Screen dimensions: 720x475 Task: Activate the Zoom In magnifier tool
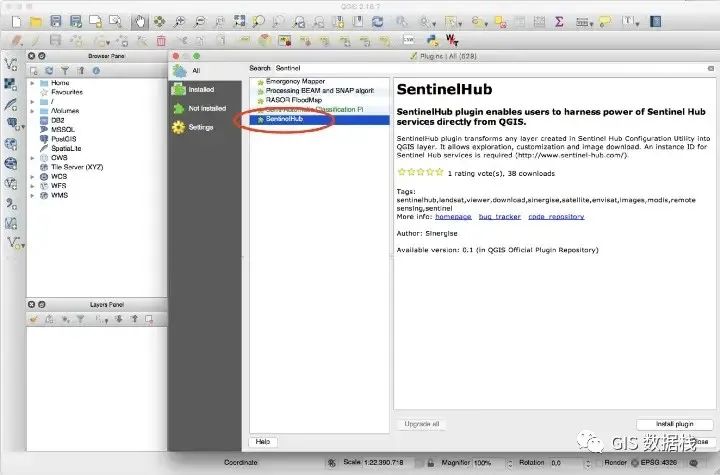tap(179, 22)
